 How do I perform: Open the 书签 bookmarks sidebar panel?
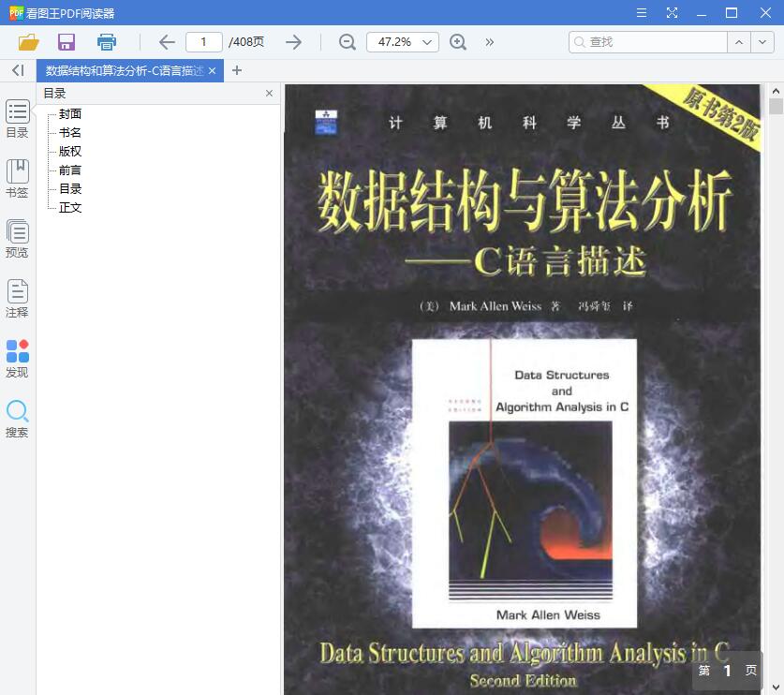click(18, 179)
